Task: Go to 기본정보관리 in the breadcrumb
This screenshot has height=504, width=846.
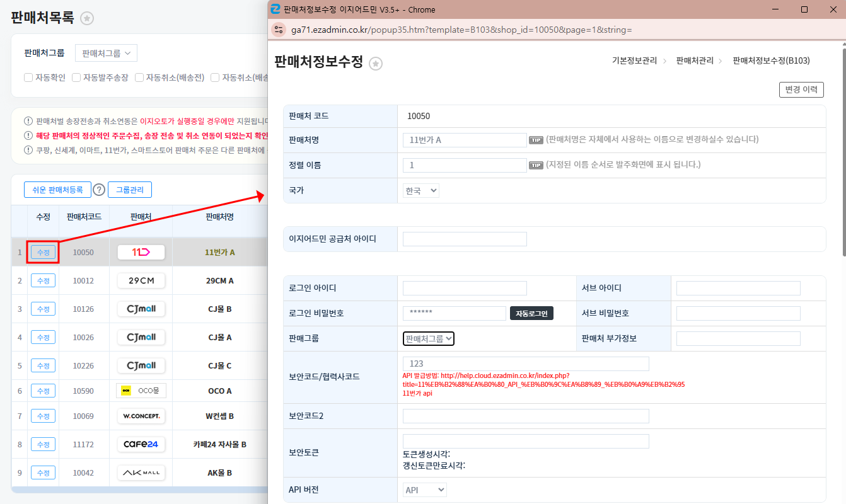Action: [x=634, y=60]
